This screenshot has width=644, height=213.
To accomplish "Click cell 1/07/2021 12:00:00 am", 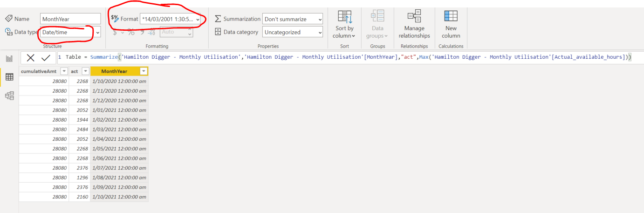I will (x=119, y=168).
